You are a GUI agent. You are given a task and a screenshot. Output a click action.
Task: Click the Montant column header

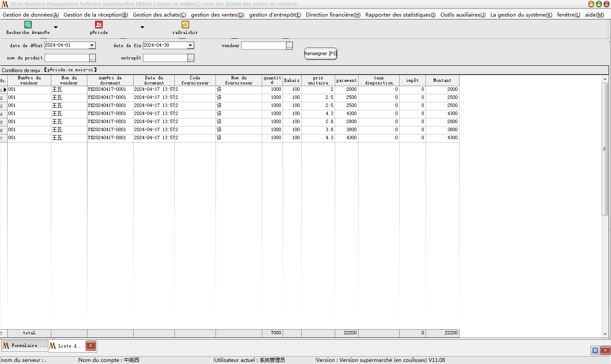pos(443,80)
